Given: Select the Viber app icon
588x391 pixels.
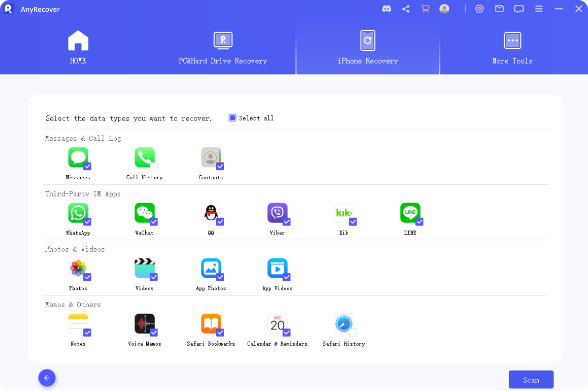Looking at the screenshot, I should coord(277,213).
